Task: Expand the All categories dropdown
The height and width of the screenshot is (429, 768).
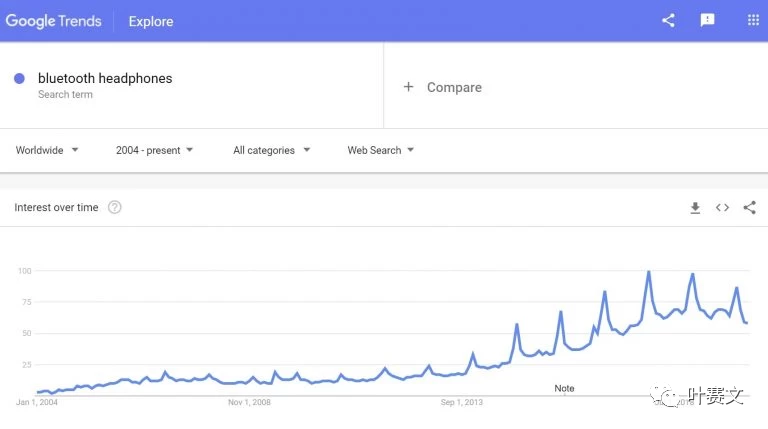Action: point(271,150)
